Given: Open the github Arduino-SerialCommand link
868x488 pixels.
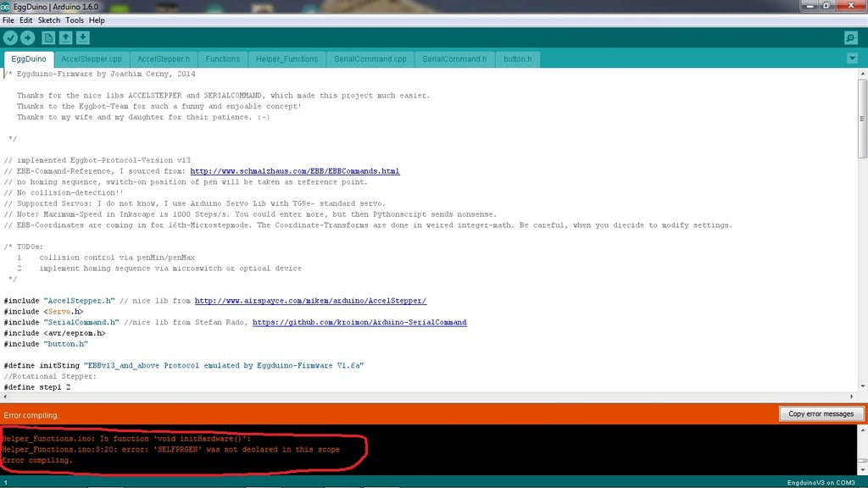Looking at the screenshot, I should [359, 323].
